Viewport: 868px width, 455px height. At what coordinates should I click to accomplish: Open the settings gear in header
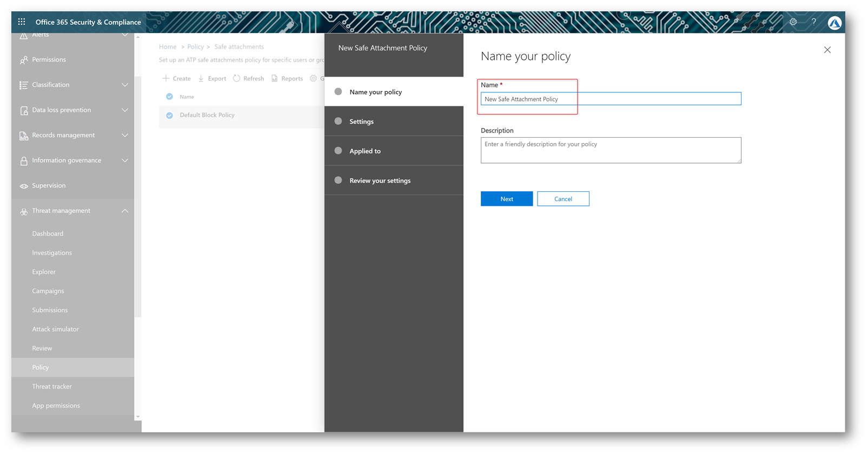(793, 22)
